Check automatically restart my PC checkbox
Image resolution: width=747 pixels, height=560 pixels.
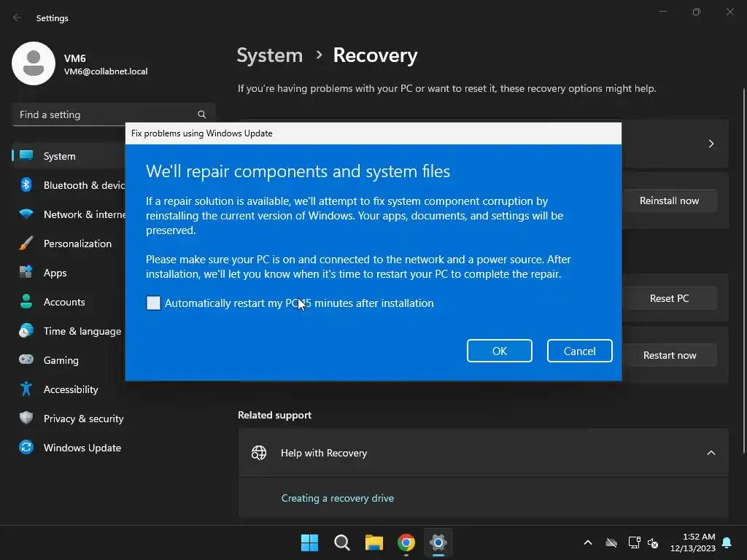coord(153,303)
